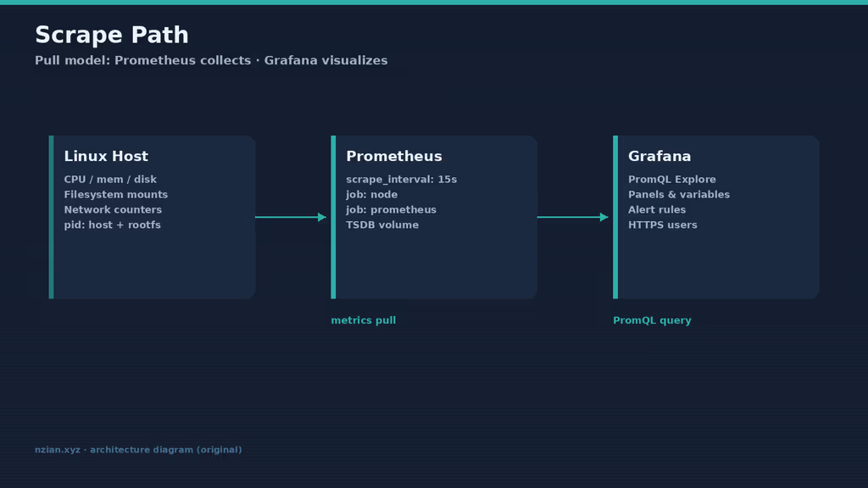Select the PromQL Explore line

[671, 180]
